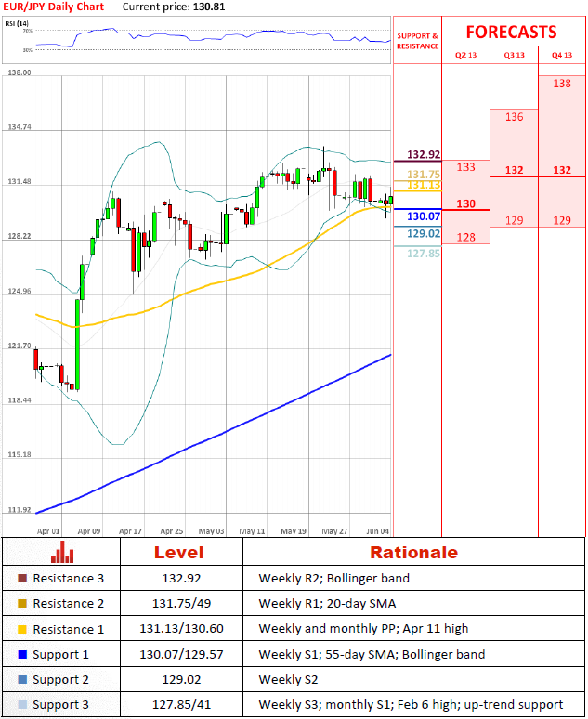Click the Resistance 1 yellow color square
The image size is (588, 719).
pos(22,629)
